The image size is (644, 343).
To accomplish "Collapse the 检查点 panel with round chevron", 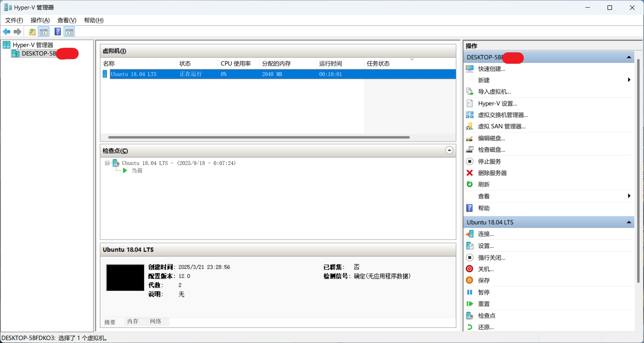I will 449,150.
